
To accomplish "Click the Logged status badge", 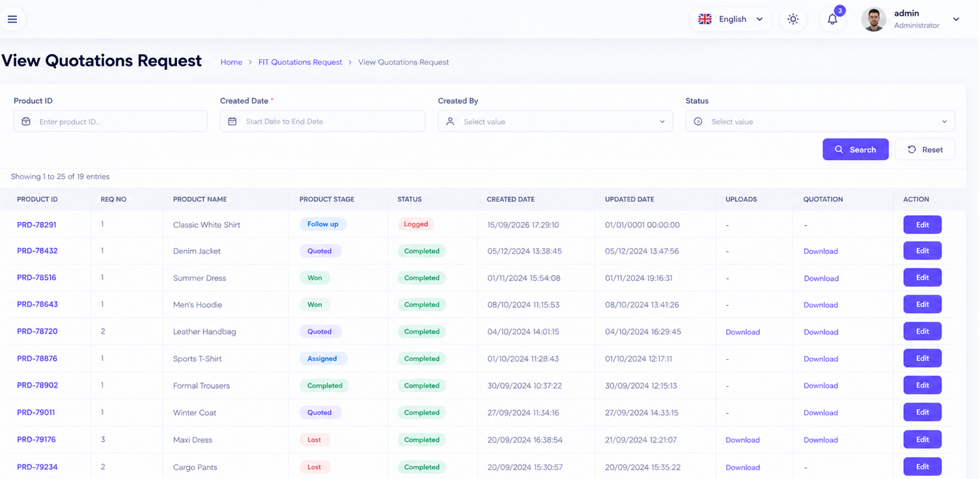I will click(x=415, y=224).
